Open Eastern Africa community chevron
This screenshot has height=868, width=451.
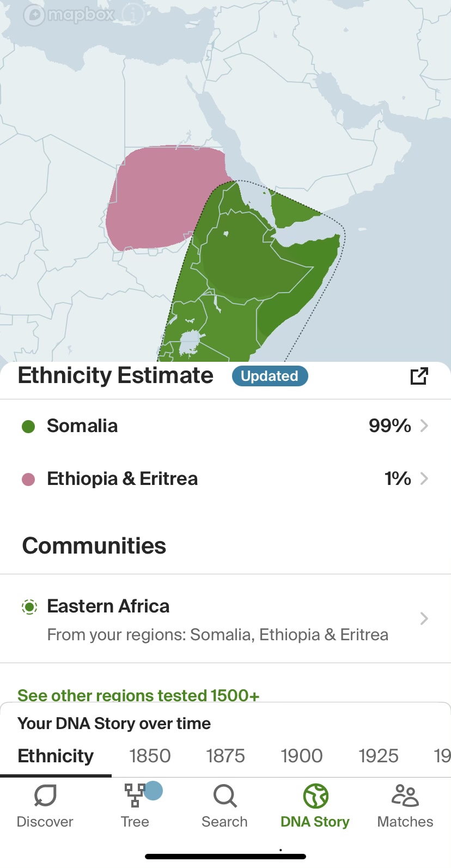424,618
